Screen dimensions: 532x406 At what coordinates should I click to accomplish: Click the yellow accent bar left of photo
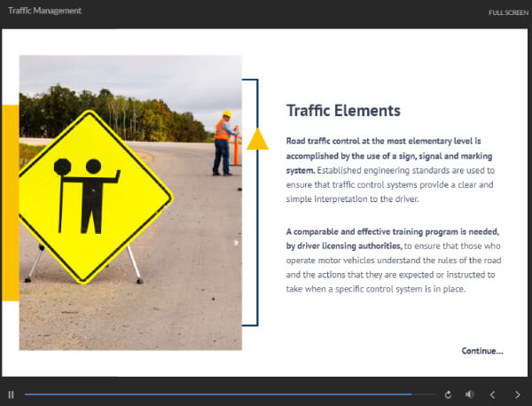click(9, 202)
